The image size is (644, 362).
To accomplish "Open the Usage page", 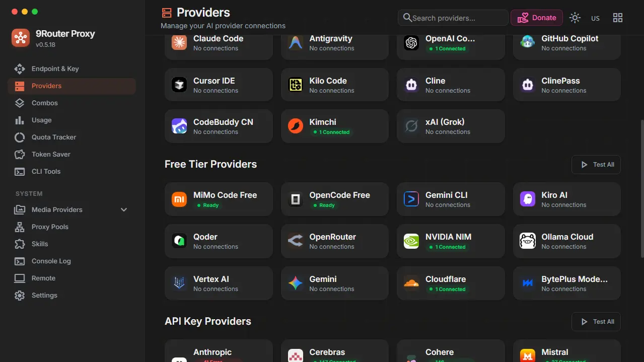I will (x=71, y=120).
